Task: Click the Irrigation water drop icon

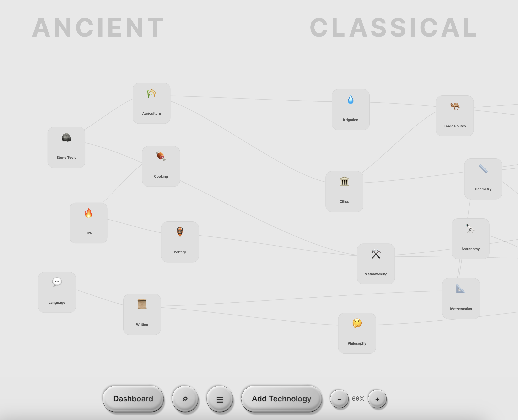Action: coord(351,100)
